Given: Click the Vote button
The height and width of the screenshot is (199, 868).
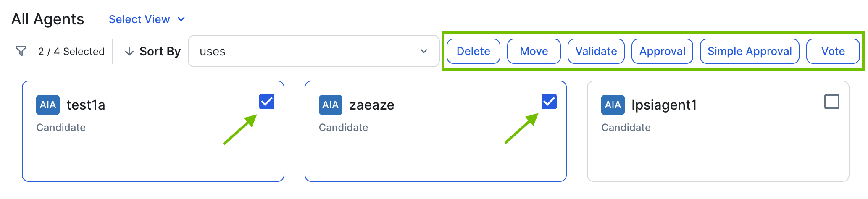Looking at the screenshot, I should click(833, 51).
